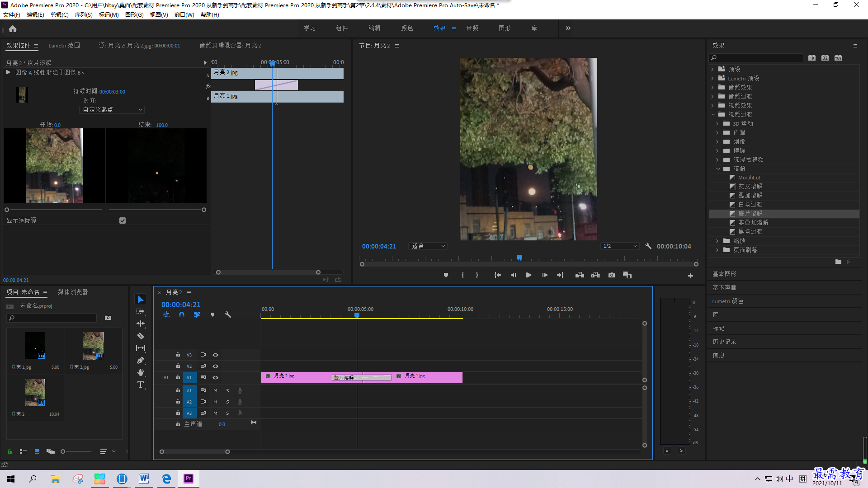The height and width of the screenshot is (488, 868).
Task: Open the alignment dropdown 自定义起点
Action: [x=112, y=110]
